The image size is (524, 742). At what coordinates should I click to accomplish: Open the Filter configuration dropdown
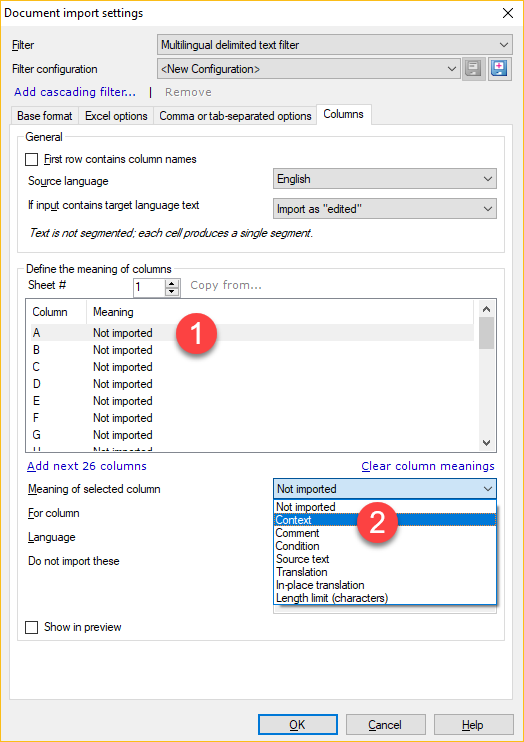[x=308, y=69]
